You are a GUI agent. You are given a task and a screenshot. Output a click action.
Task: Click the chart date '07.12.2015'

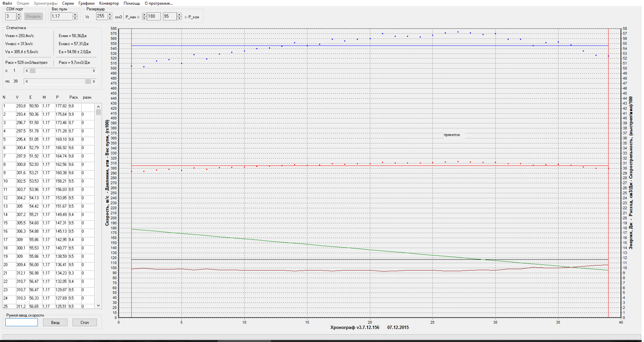[x=398, y=328]
